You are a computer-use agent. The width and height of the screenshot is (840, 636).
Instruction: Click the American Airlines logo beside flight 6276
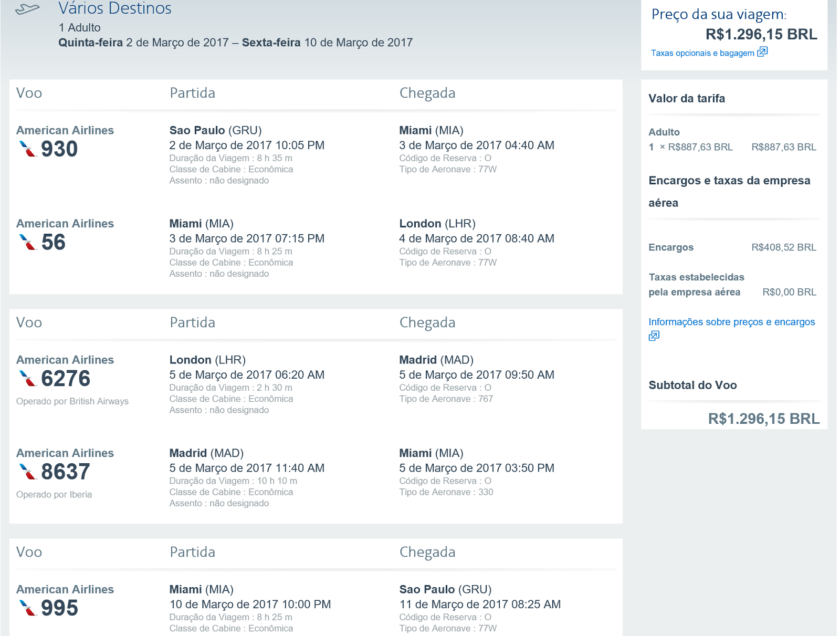point(28,379)
